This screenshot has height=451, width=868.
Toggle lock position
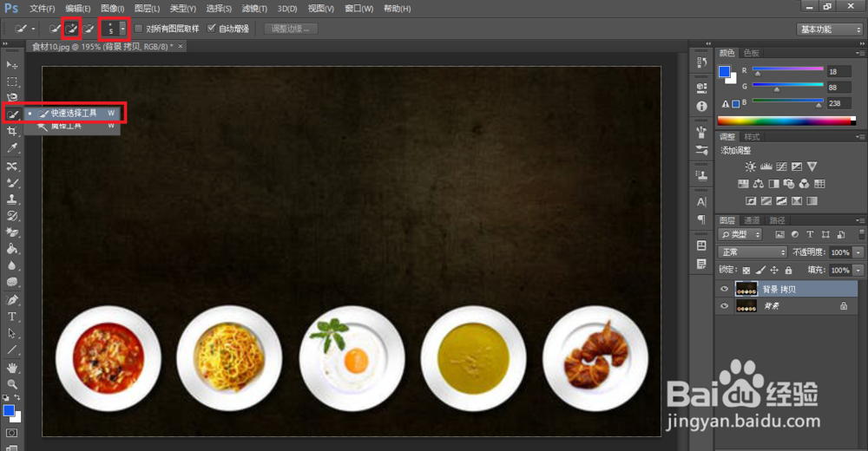click(774, 270)
